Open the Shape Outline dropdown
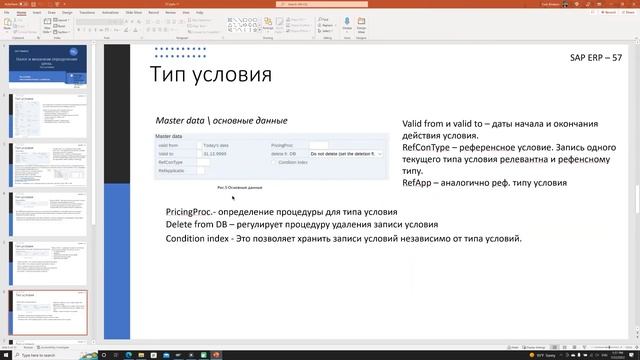640x360 pixels. pos(299,25)
